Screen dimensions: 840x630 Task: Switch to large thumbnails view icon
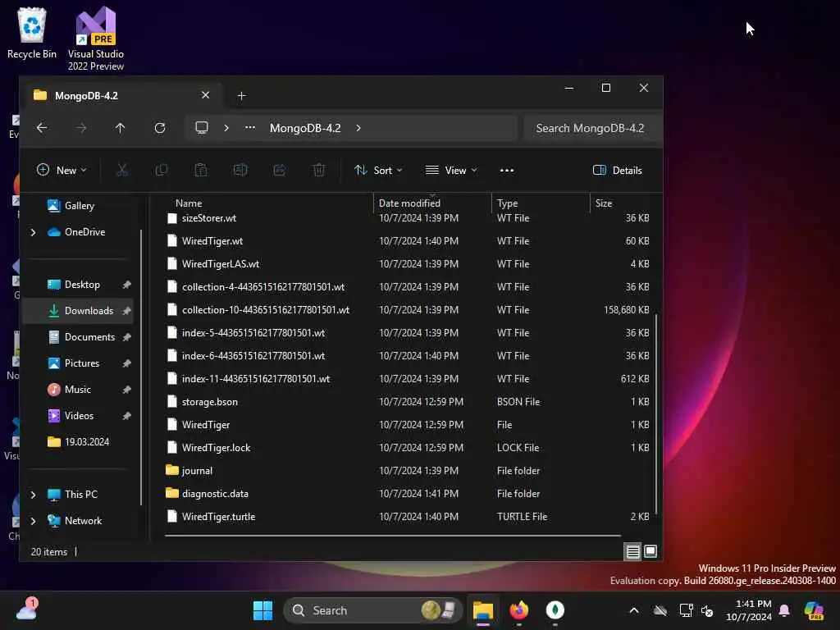(651, 551)
